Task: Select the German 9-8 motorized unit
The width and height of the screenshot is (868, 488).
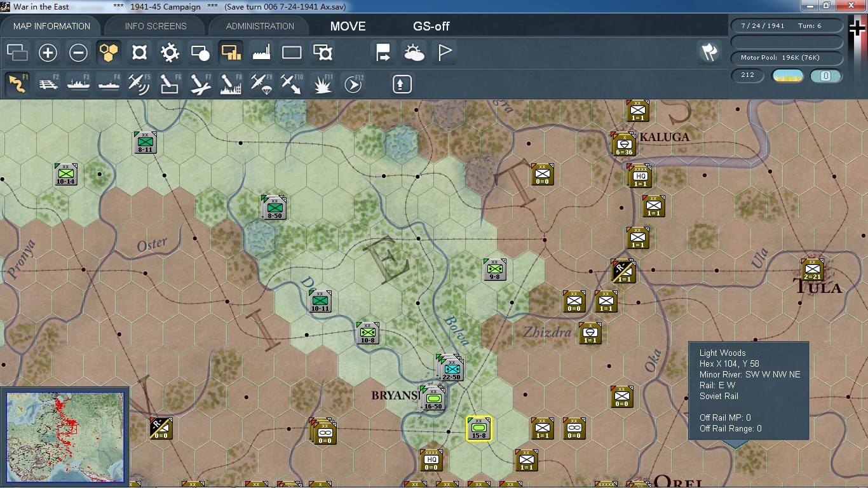Action: click(x=494, y=269)
